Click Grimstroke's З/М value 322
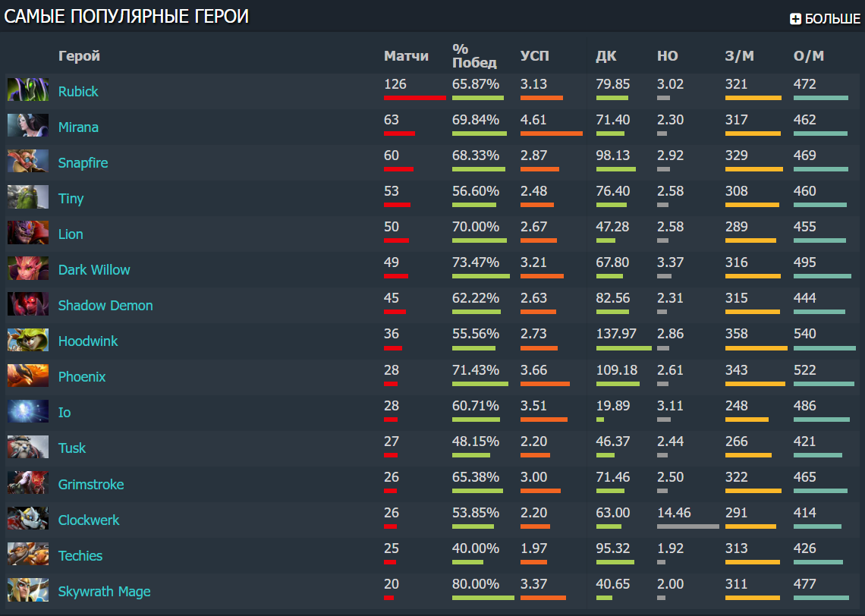 pyautogui.click(x=737, y=477)
